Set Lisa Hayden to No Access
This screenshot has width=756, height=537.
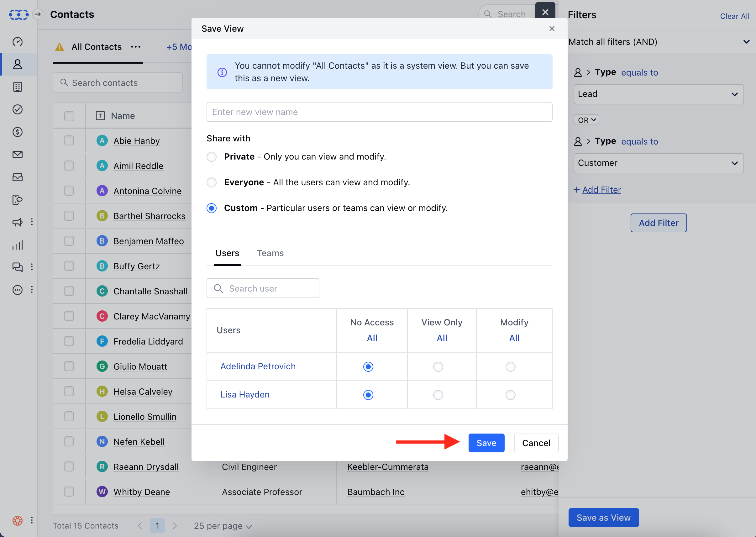(x=368, y=395)
